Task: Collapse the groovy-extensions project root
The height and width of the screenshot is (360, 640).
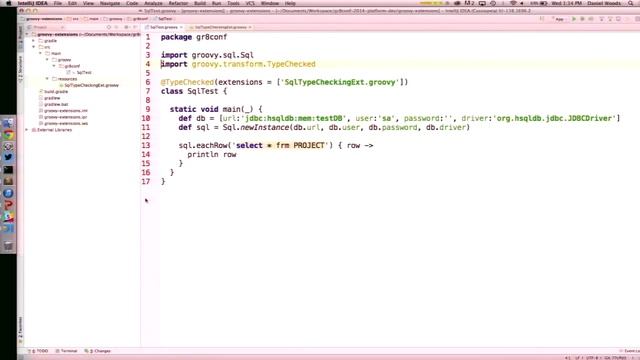Action: point(27,35)
